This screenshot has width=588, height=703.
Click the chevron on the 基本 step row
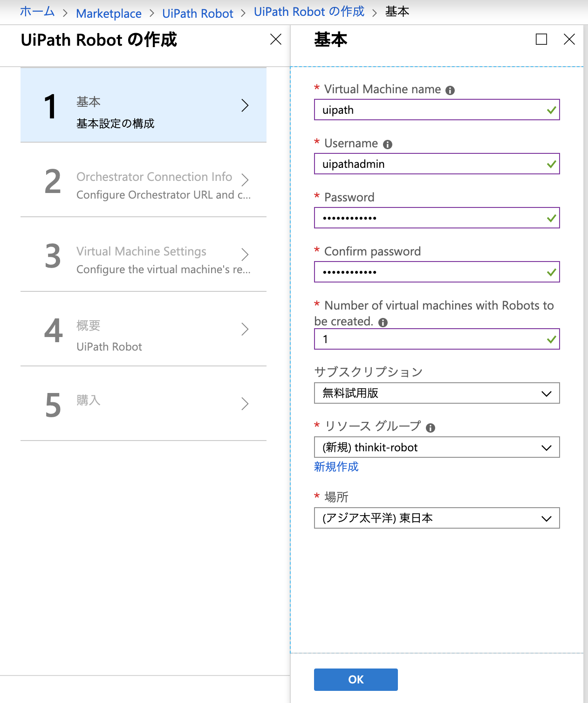click(245, 105)
